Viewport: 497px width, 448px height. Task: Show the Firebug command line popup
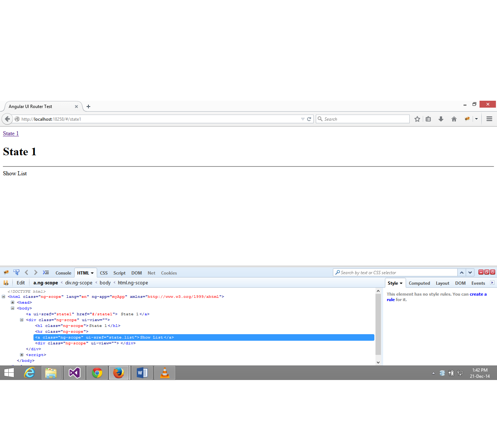tap(46, 272)
